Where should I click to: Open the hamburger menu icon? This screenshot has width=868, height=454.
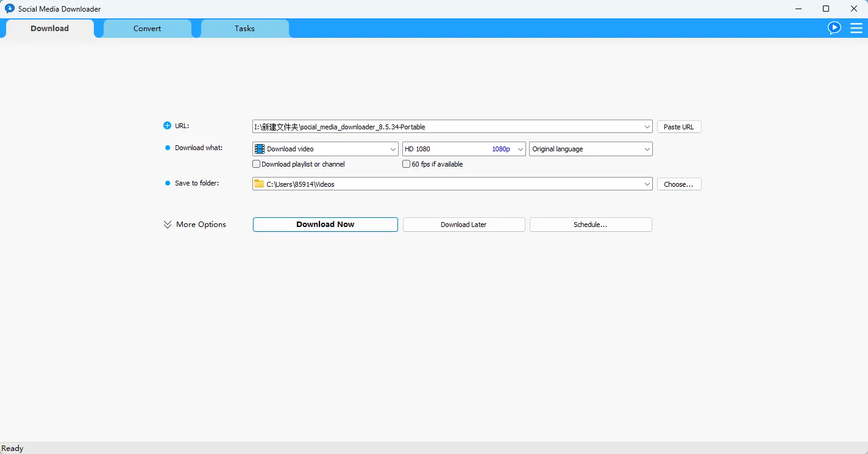pos(856,28)
